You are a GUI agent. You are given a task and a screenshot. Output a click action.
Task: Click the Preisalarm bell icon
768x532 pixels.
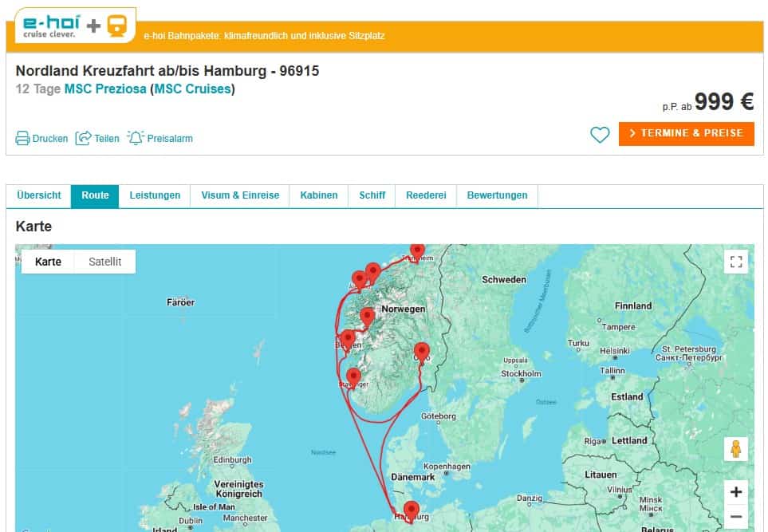click(136, 138)
